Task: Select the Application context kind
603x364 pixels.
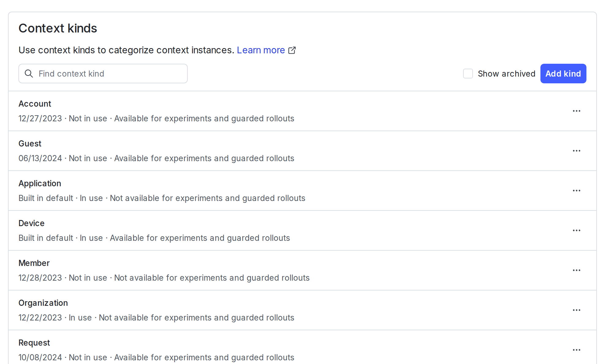Action: [40, 183]
